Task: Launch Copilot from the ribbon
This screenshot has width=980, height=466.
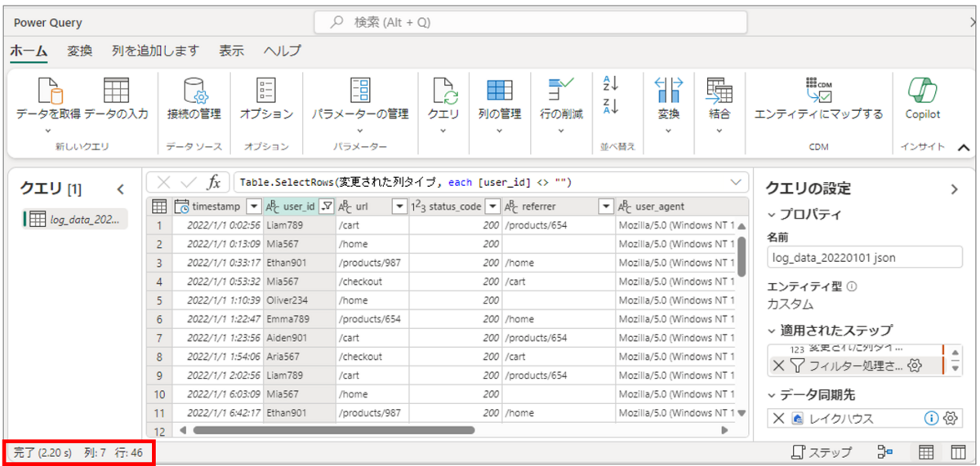Action: click(922, 100)
